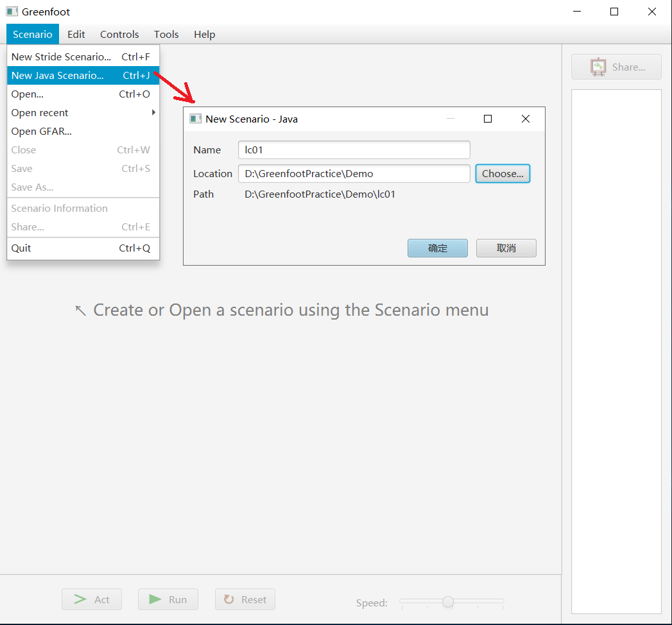
Task: Click the Share easel icon button
Action: (616, 67)
